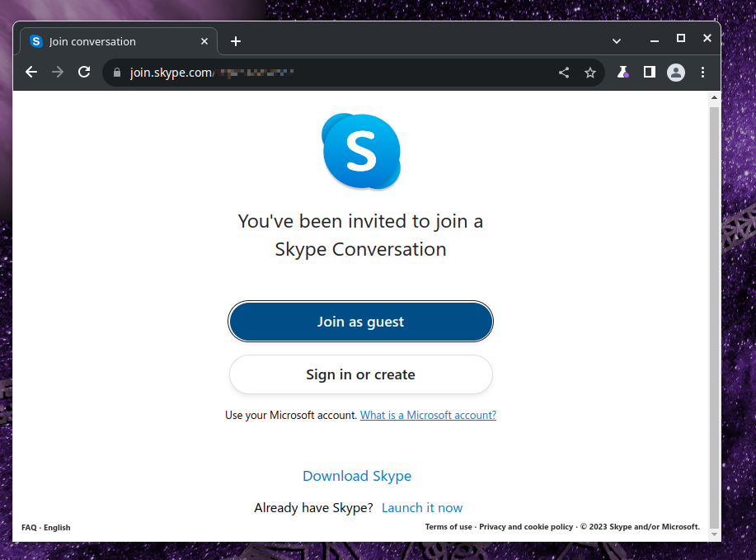Open Terms of use link
The image size is (756, 560).
click(x=448, y=527)
